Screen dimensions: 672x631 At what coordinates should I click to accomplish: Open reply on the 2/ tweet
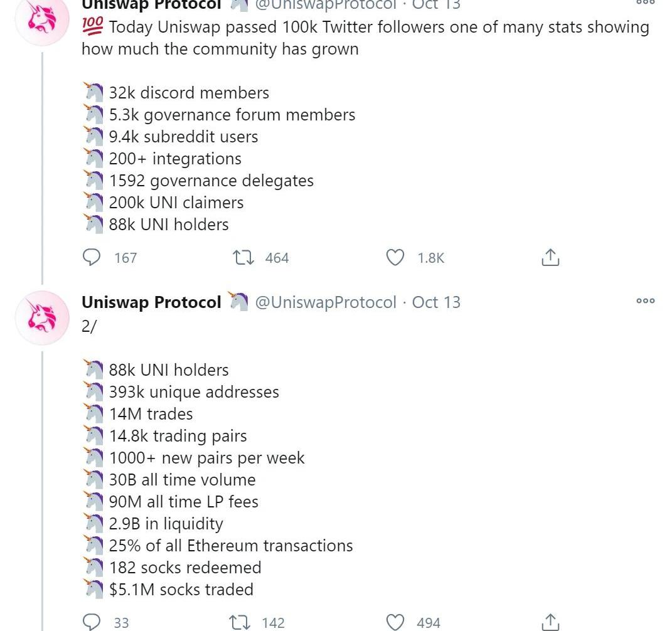(x=91, y=622)
